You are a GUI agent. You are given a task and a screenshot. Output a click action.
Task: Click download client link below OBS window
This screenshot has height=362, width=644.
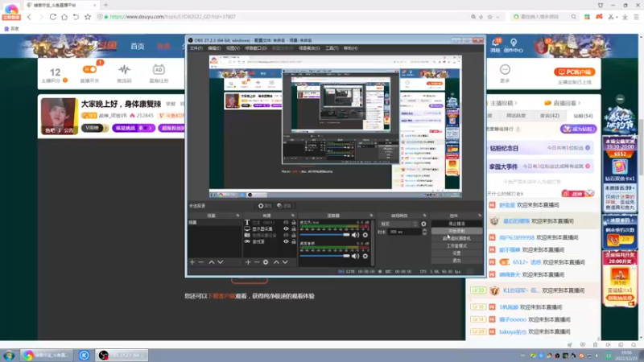(221, 296)
